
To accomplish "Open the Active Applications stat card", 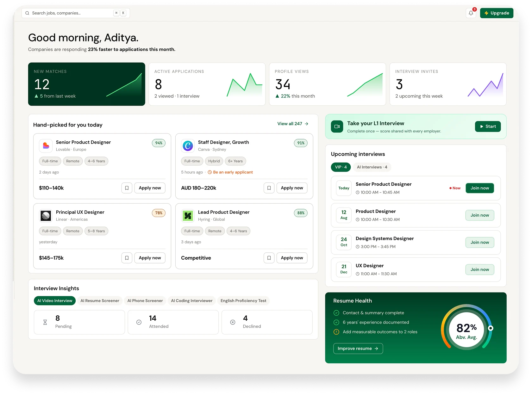I will (x=207, y=84).
